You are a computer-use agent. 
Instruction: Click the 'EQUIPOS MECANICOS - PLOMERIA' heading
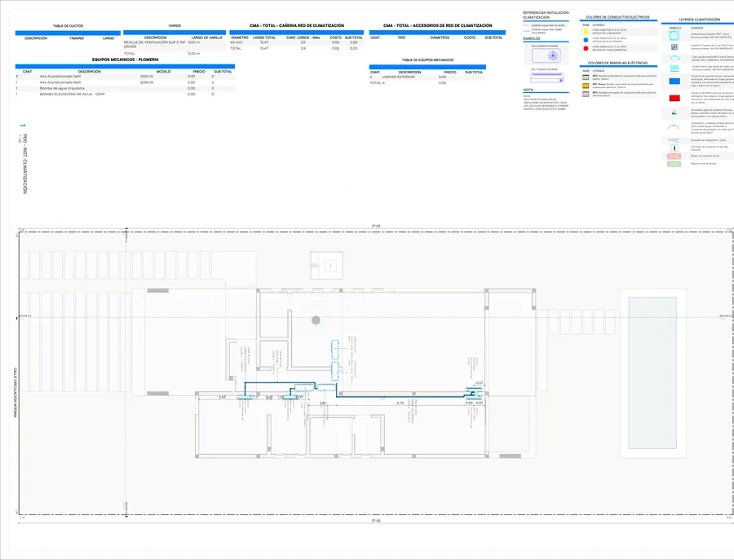125,60
